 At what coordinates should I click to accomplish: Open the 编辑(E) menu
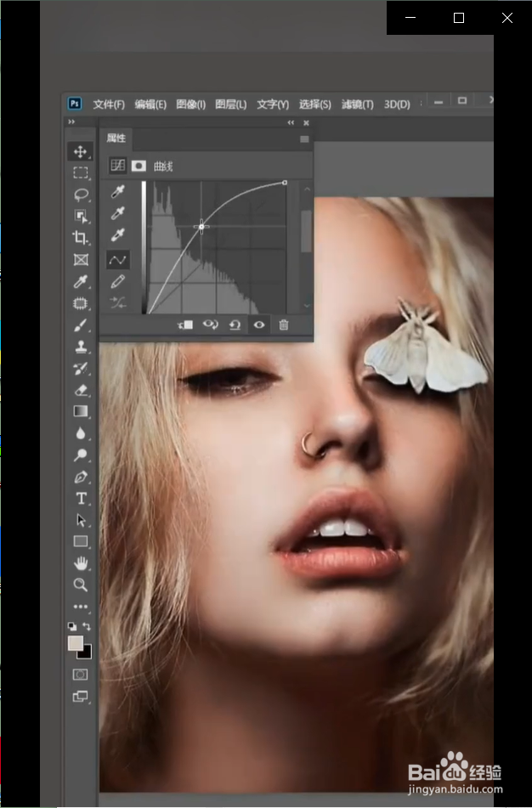(x=150, y=105)
